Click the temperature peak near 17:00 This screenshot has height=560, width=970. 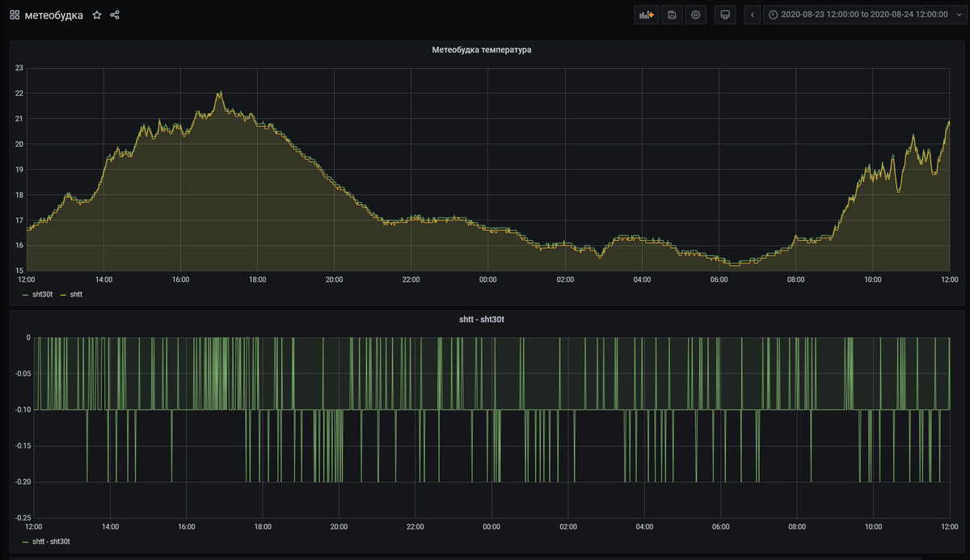219,93
